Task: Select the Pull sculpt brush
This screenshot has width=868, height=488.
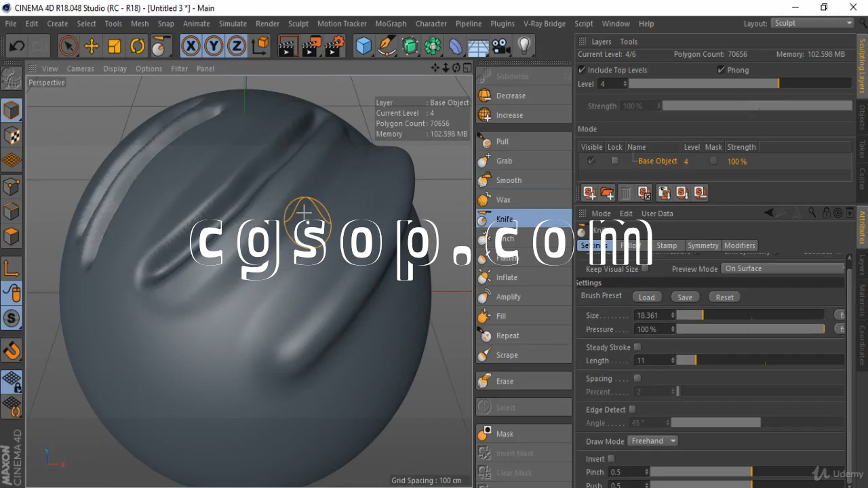Action: (524, 141)
